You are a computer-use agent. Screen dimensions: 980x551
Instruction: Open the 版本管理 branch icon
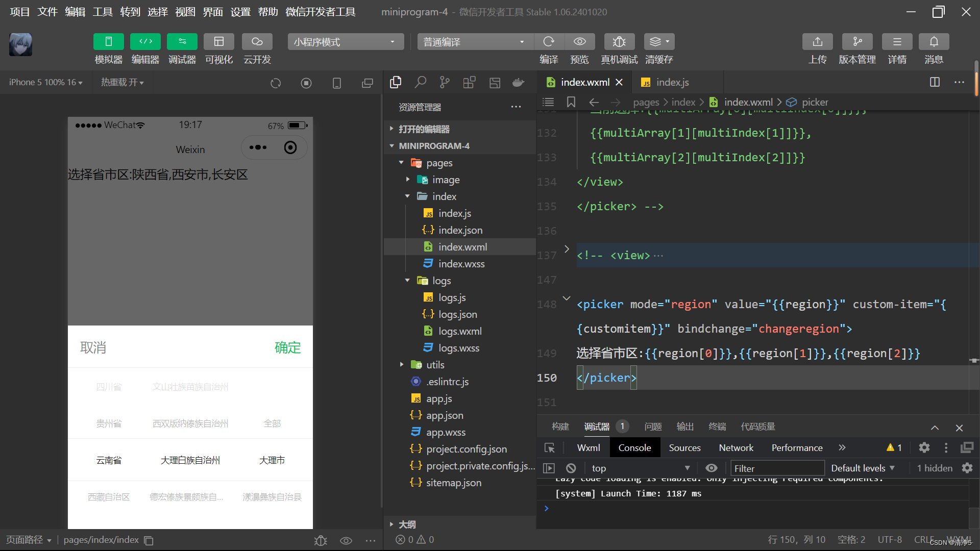click(x=857, y=42)
